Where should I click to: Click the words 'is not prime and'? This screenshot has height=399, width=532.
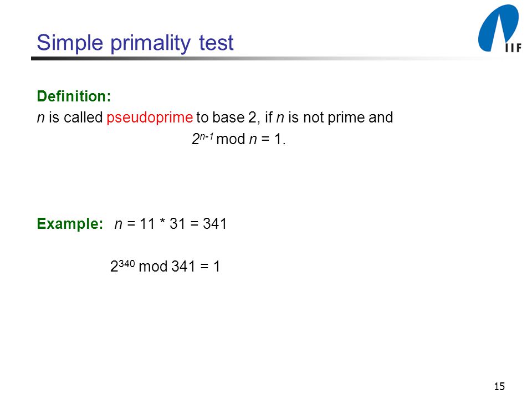341,118
